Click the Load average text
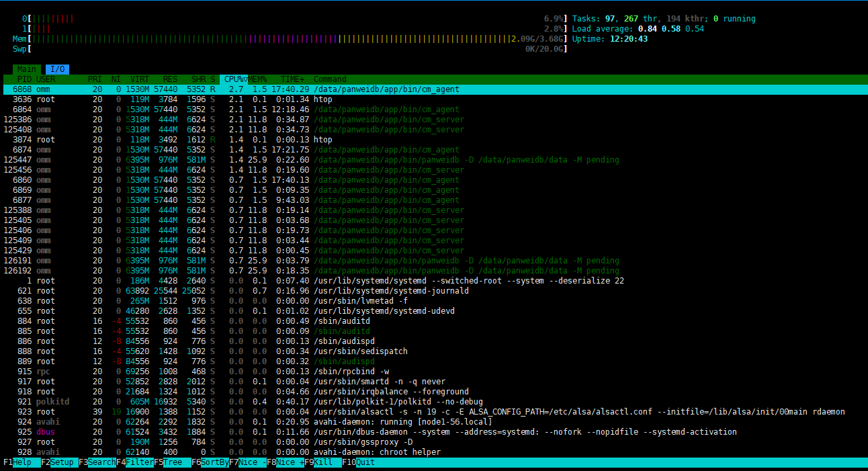Viewport: 868px width, 471px height. coord(638,29)
